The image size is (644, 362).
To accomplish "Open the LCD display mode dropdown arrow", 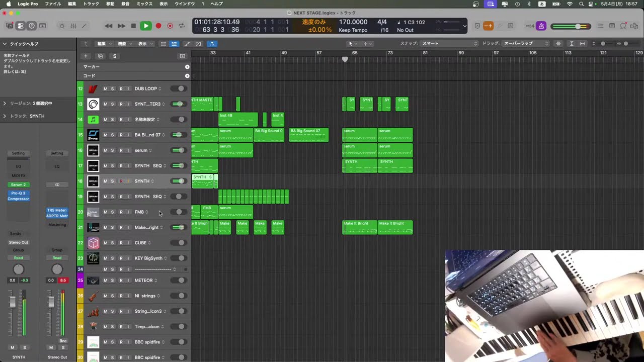I will pos(464,26).
